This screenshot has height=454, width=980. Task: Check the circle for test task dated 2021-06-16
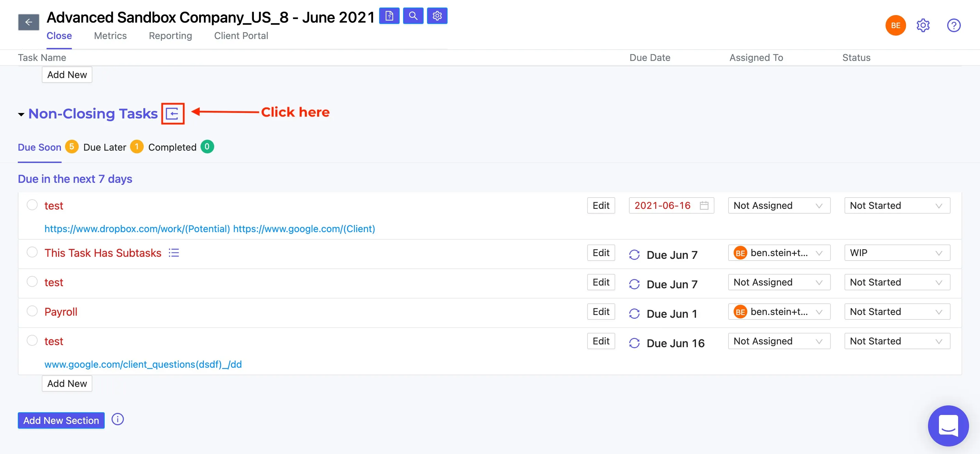click(33, 205)
